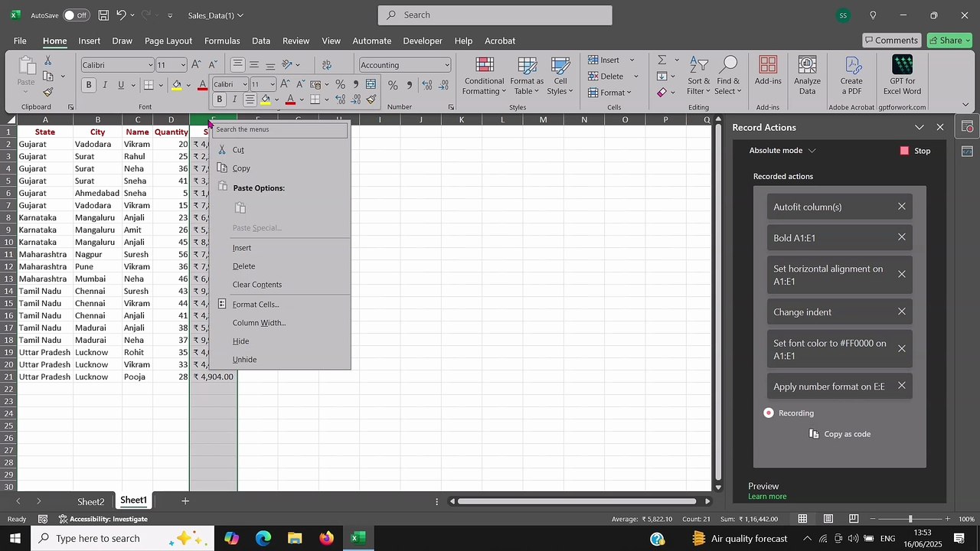Click the ribbon Percent Style icon

click(393, 85)
